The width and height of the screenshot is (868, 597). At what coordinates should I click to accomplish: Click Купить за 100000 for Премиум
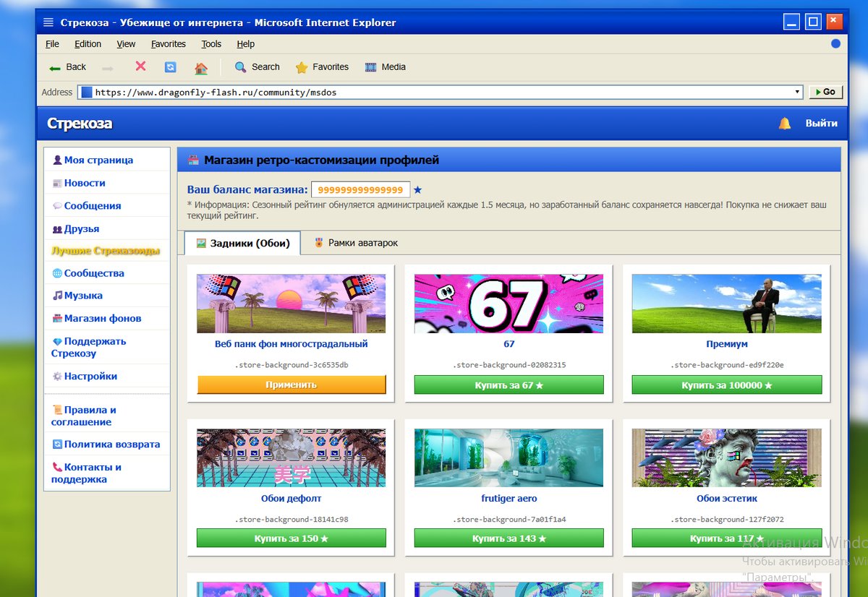click(x=727, y=385)
